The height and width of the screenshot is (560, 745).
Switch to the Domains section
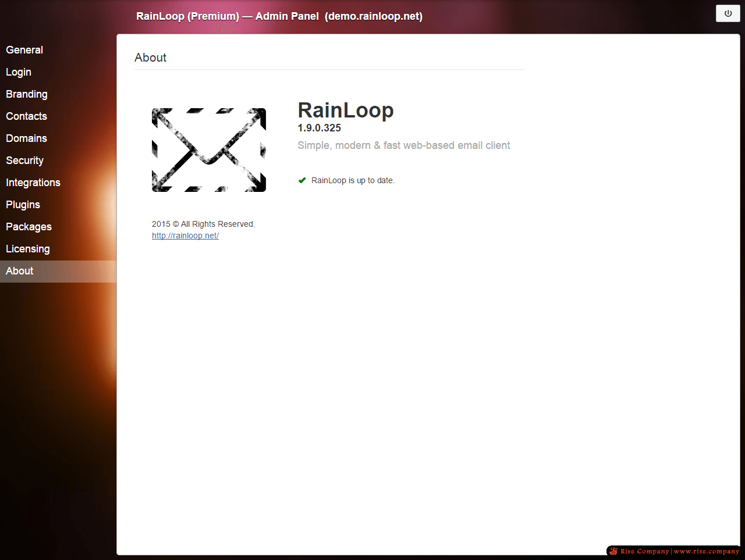coord(58,138)
